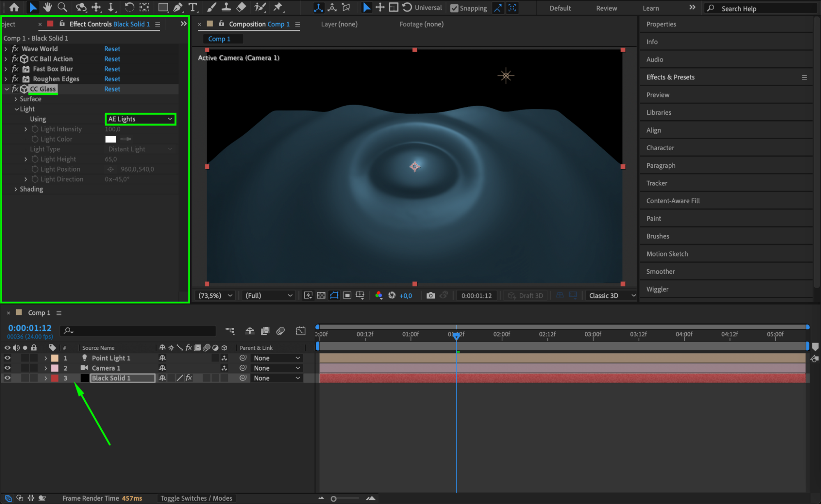Toggle visibility of Black Solid 1
The image size is (821, 504).
[x=7, y=378]
